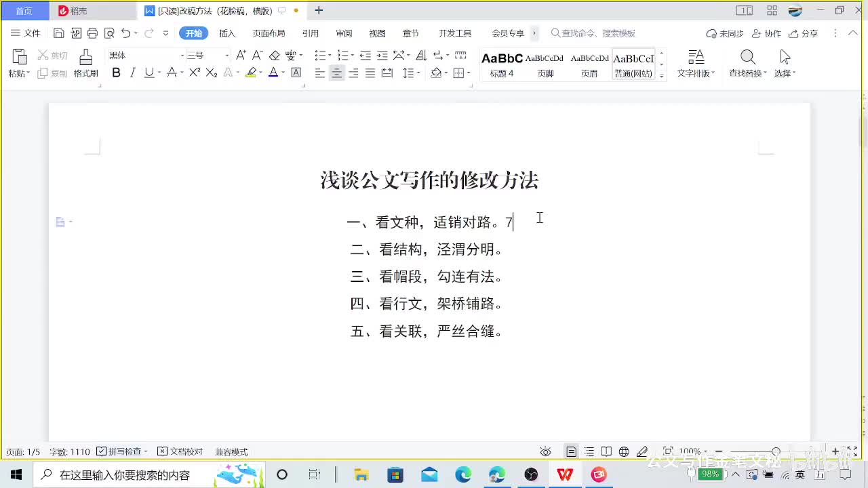Image resolution: width=868 pixels, height=488 pixels.
Task: Collapse the ribbon with the up chevron
Action: click(x=852, y=33)
